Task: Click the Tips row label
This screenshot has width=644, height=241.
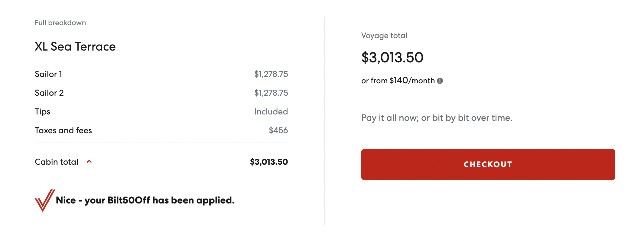Action: tap(42, 112)
